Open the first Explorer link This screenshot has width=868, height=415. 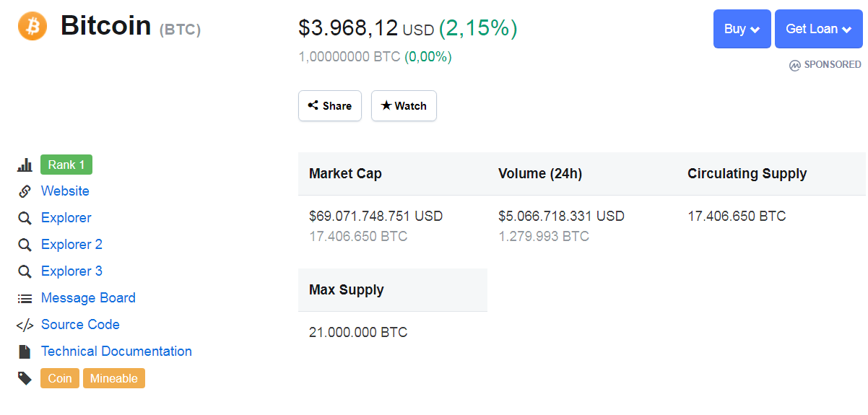tap(66, 218)
